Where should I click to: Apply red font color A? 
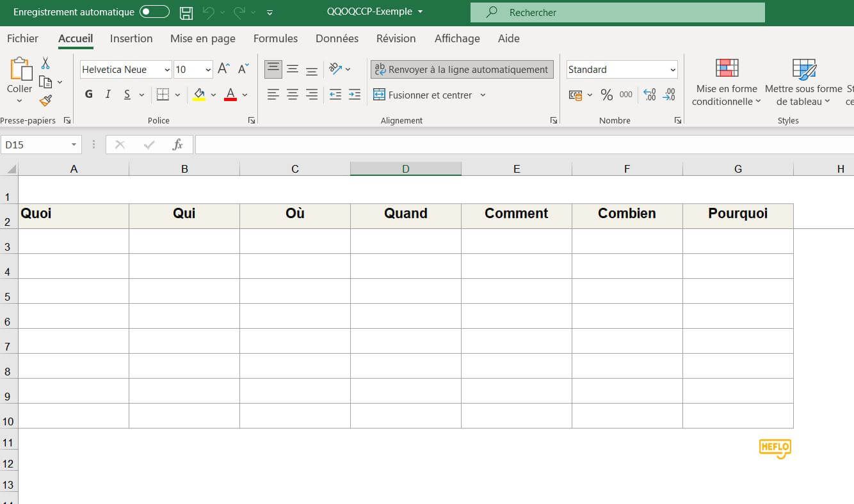[231, 95]
